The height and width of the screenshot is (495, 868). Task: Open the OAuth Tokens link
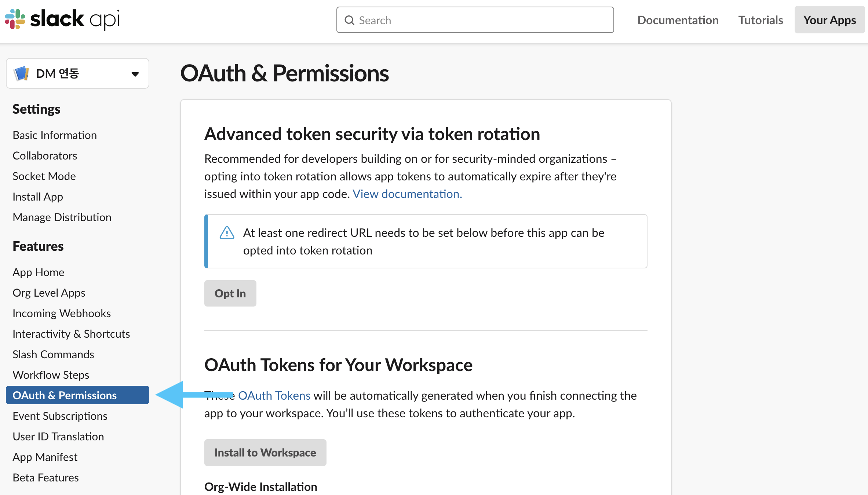pos(274,396)
